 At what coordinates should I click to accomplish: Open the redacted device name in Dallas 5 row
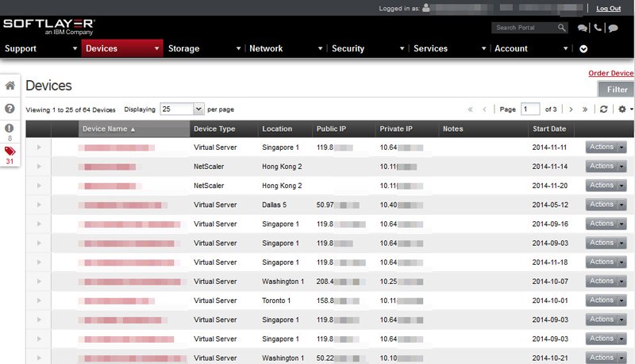(x=123, y=205)
